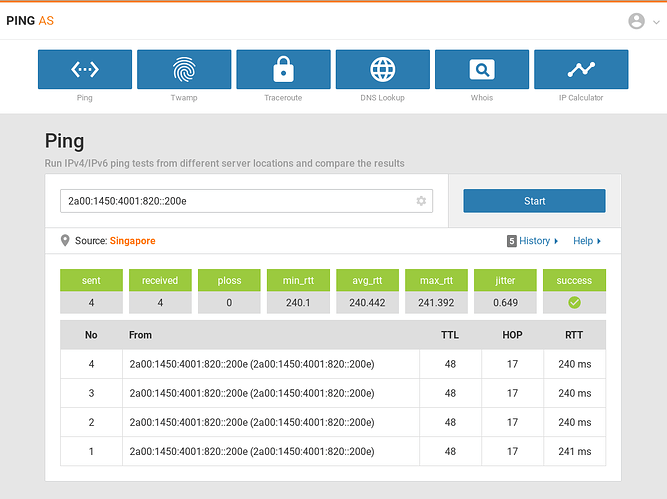The height and width of the screenshot is (499, 667).
Task: Select the ploss value 0
Action: pos(229,302)
